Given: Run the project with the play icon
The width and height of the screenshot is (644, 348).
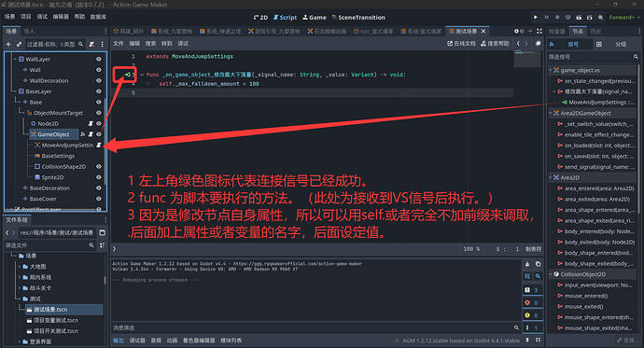Looking at the screenshot, I should coord(535,17).
